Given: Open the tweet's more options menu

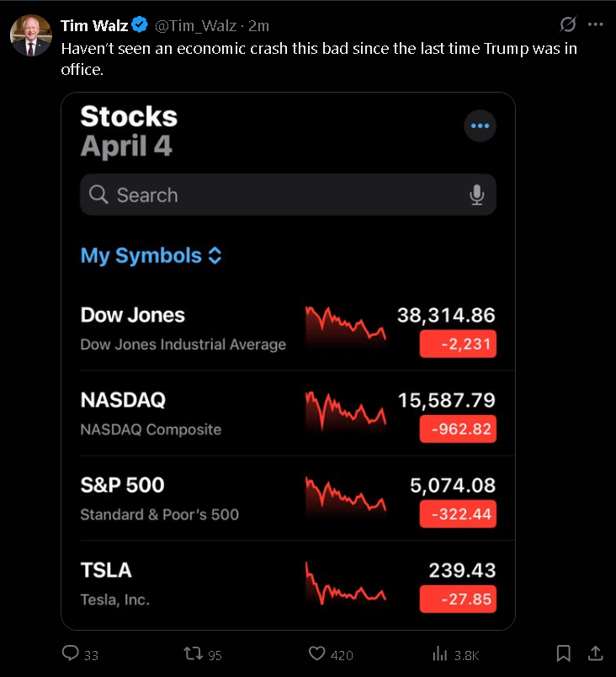Looking at the screenshot, I should click(595, 24).
